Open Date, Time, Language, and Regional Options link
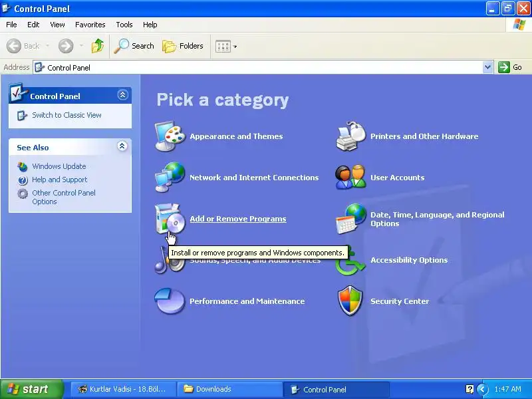The image size is (532, 399). [x=438, y=219]
